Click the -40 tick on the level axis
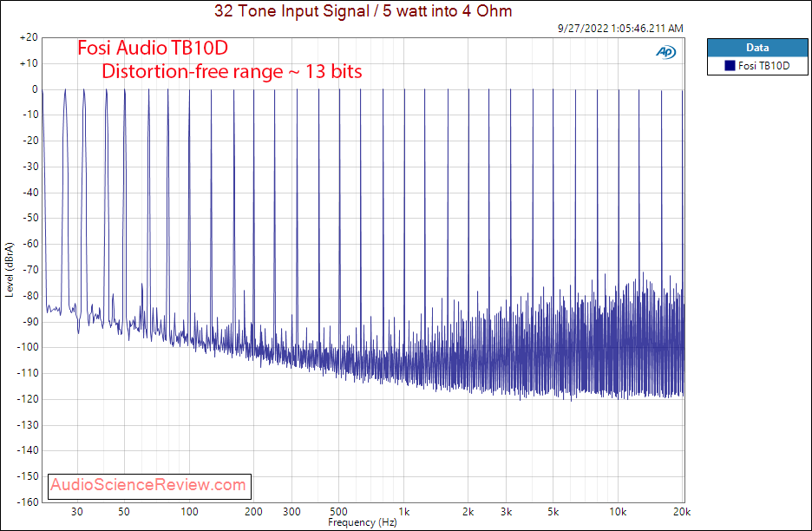Image resolution: width=812 pixels, height=531 pixels. [30, 193]
